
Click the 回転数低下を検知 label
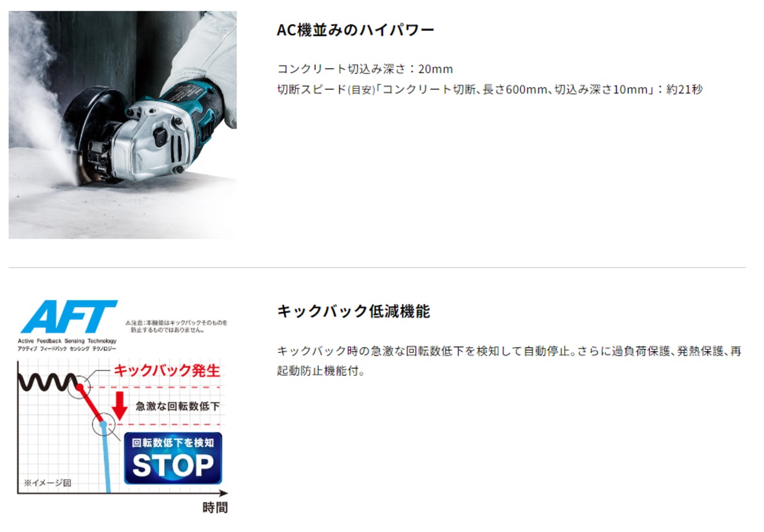click(173, 443)
